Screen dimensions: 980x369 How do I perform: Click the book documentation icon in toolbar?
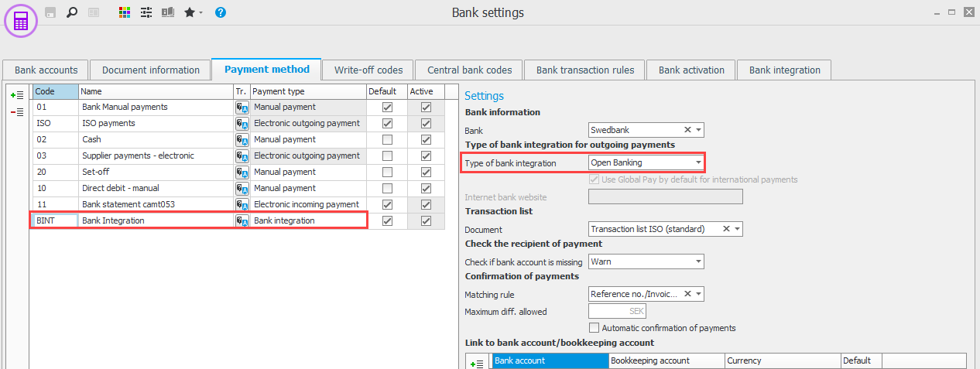click(x=167, y=12)
